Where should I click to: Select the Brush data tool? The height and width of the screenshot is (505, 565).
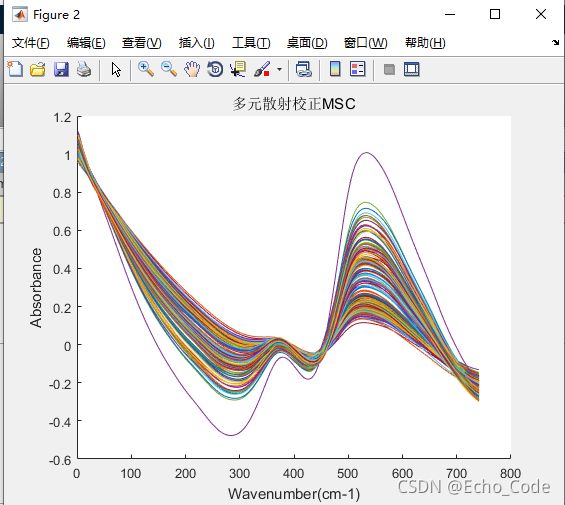262,69
